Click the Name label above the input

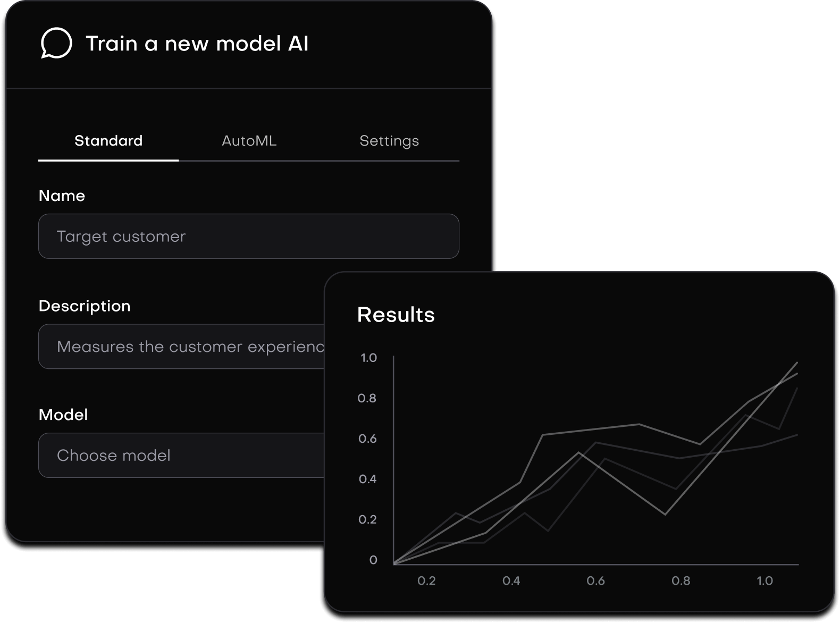pos(61,195)
